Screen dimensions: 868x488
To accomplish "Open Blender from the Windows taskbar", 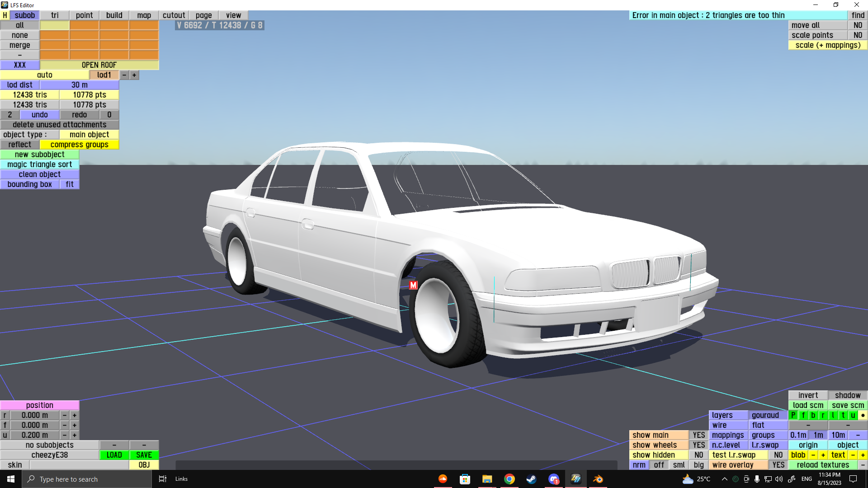I will 598,479.
